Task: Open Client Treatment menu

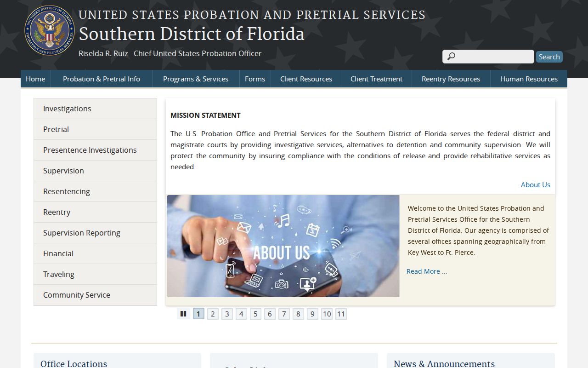Action: click(376, 79)
